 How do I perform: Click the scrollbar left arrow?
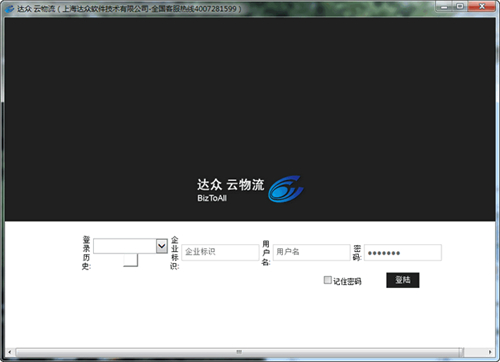point(9,352)
